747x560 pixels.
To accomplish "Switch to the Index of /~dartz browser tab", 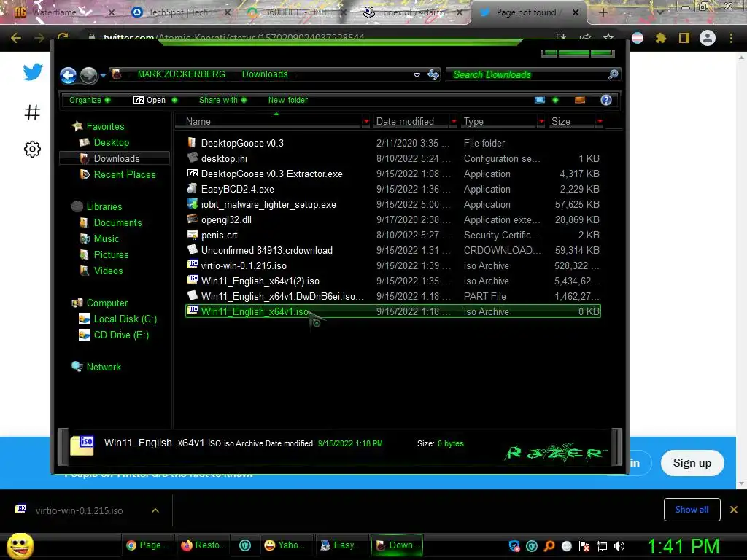I will point(412,12).
